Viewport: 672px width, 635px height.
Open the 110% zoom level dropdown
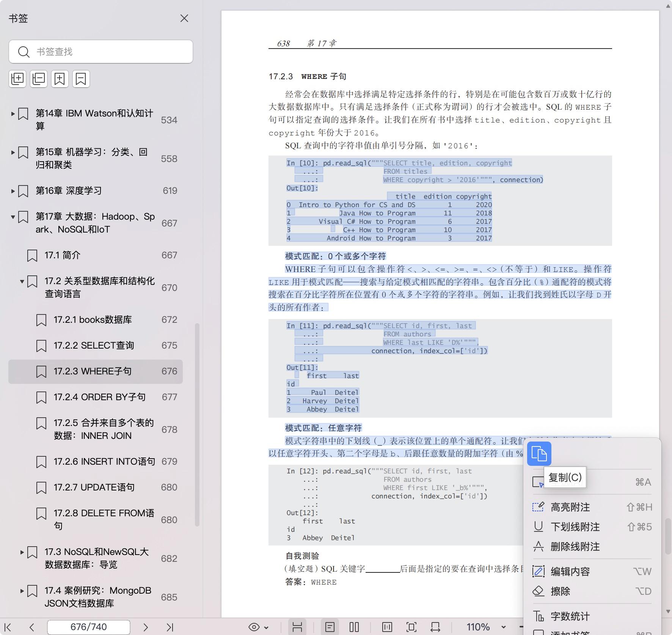coord(504,627)
